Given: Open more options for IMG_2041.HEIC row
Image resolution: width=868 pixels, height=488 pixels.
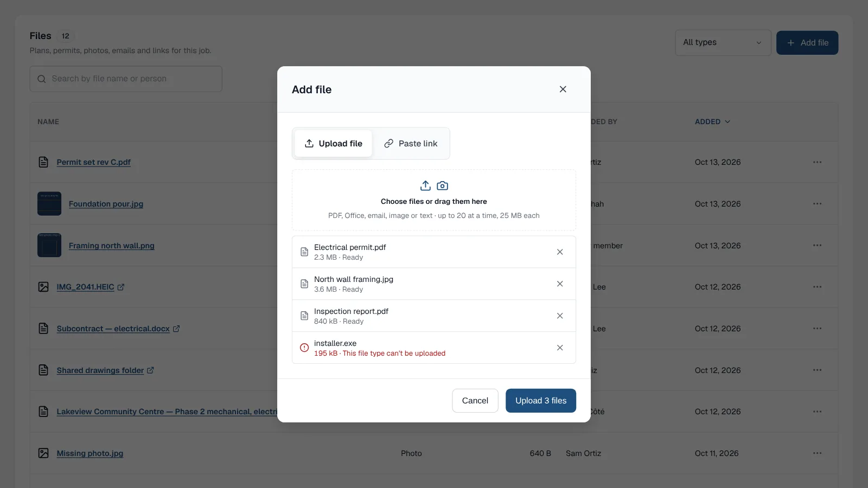Looking at the screenshot, I should pyautogui.click(x=817, y=287).
